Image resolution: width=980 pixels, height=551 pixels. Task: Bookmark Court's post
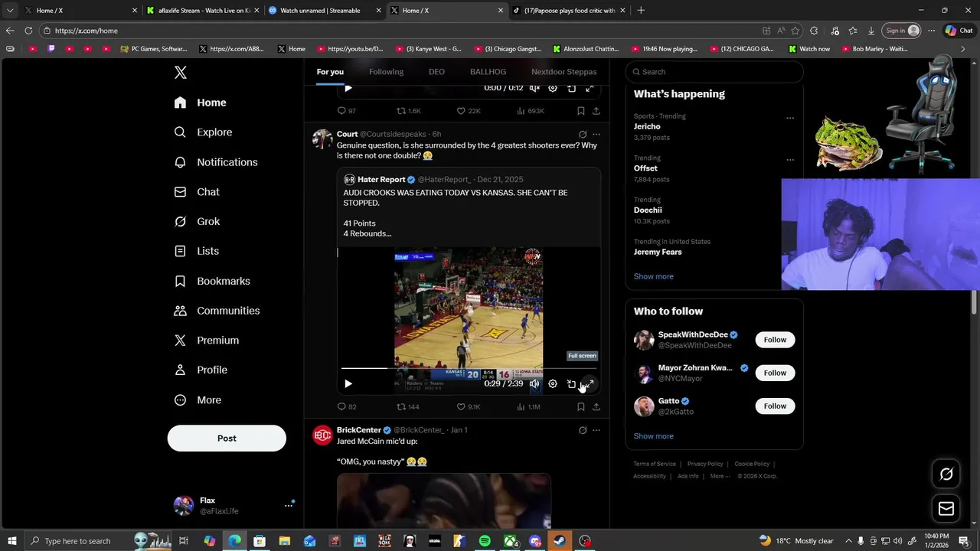click(581, 407)
